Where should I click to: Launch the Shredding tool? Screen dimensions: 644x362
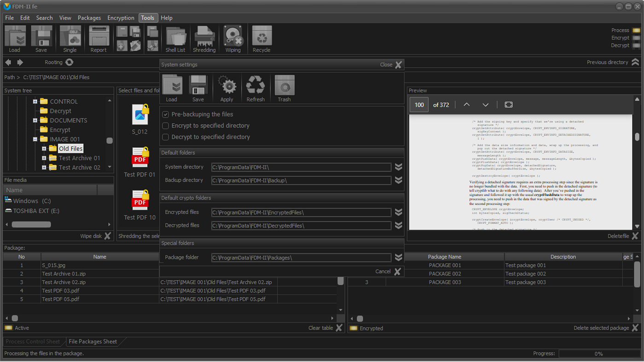(x=204, y=39)
